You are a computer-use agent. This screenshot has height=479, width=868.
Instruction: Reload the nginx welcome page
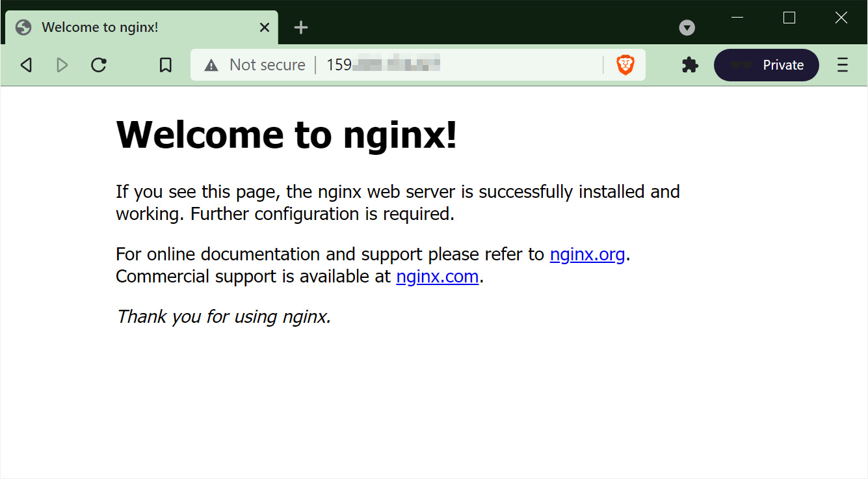pyautogui.click(x=98, y=64)
